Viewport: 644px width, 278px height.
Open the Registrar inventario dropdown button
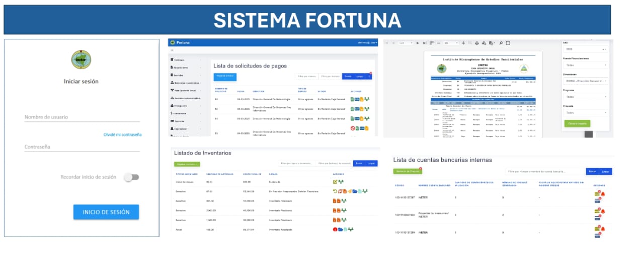pos(187,164)
